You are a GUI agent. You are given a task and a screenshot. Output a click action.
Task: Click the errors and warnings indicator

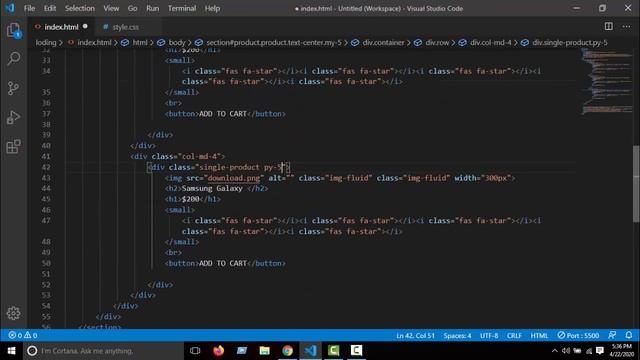point(23,335)
